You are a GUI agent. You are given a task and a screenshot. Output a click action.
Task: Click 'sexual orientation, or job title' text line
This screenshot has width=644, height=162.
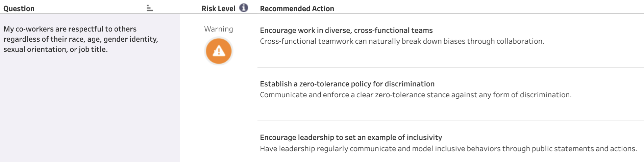click(55, 49)
